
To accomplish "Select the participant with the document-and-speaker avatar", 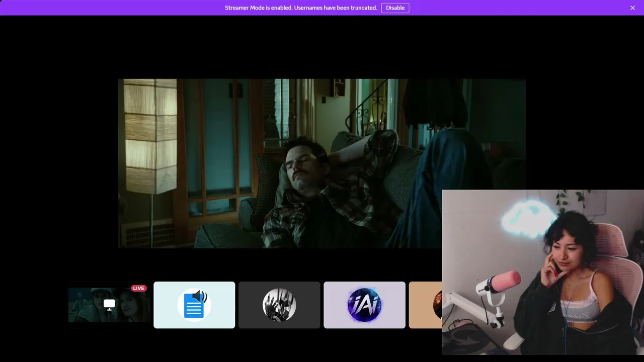I will click(194, 305).
